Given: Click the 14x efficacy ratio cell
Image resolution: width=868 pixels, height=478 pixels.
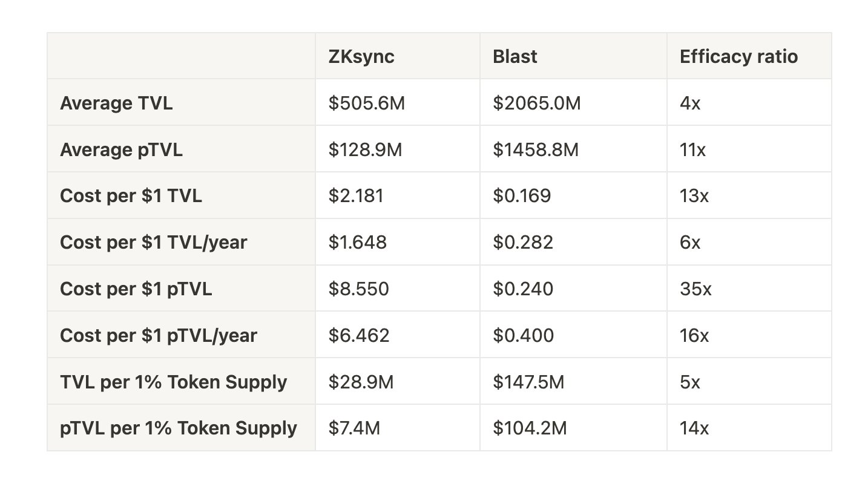Looking at the screenshot, I should (694, 428).
